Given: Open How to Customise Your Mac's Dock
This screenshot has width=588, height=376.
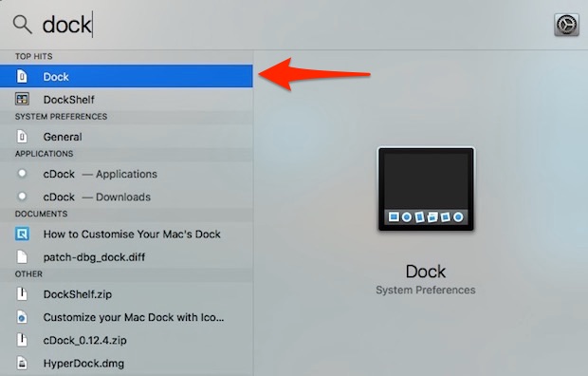Looking at the screenshot, I should [126, 234].
